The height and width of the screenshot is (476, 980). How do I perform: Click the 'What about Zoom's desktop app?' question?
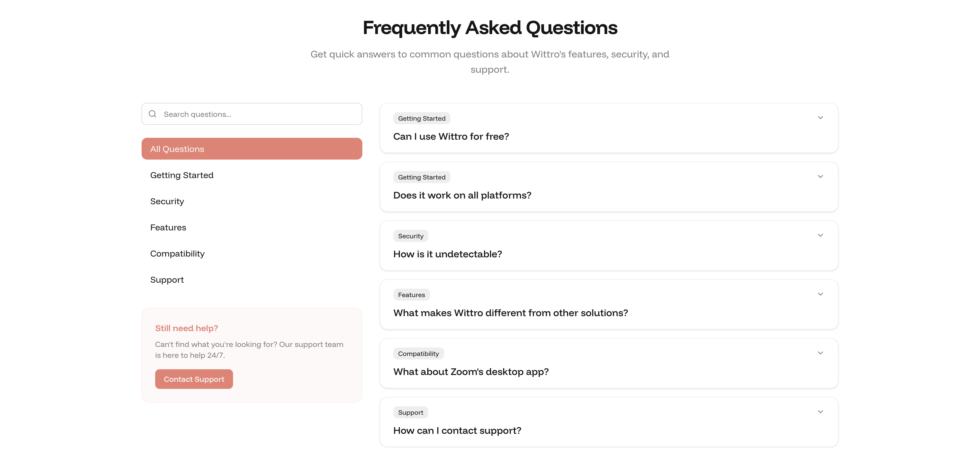[471, 372]
